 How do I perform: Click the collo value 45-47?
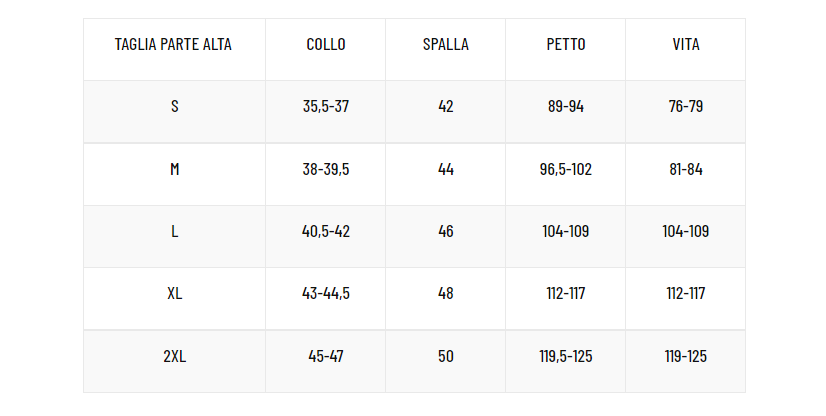[326, 356]
